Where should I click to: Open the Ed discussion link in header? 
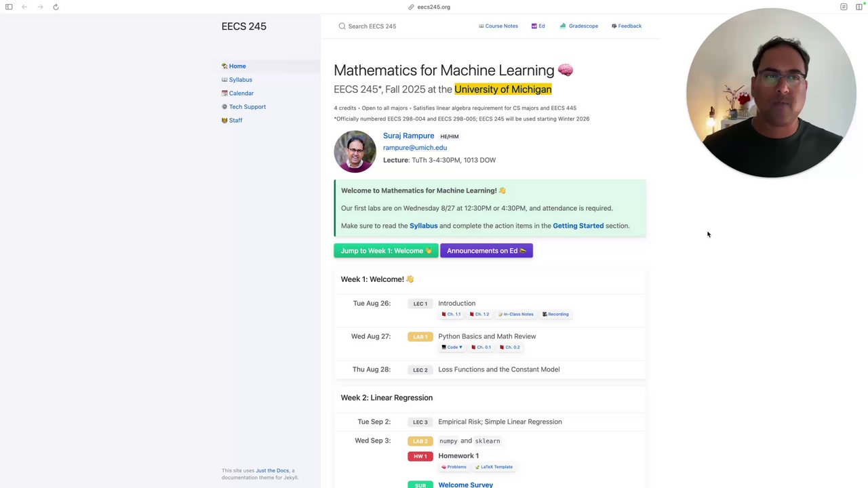click(x=538, y=26)
